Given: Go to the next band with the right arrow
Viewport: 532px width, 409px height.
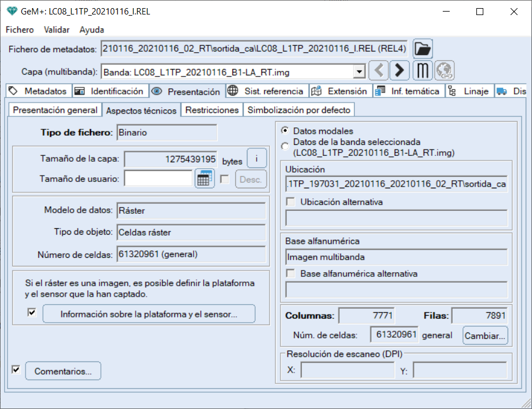Looking at the screenshot, I should pyautogui.click(x=399, y=71).
